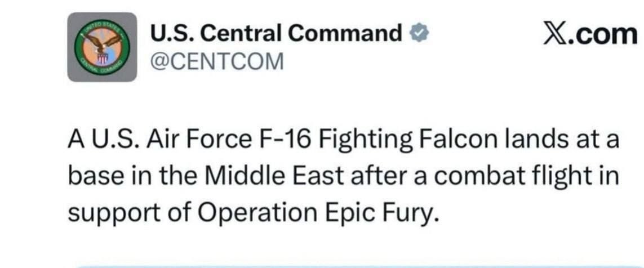Screen dimensions: 644x268
Task: Click the X logo letter in the watermark
Action: pyautogui.click(x=558, y=34)
